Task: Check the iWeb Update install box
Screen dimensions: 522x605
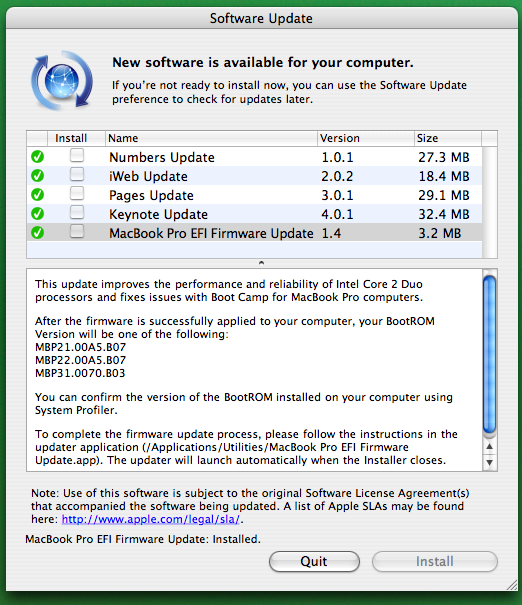Action: click(x=77, y=174)
